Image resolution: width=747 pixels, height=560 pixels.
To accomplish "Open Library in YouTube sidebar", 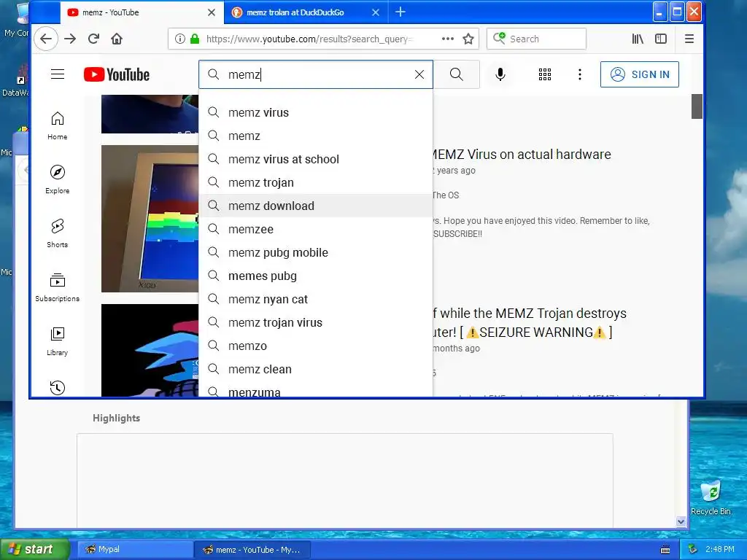I will click(57, 341).
